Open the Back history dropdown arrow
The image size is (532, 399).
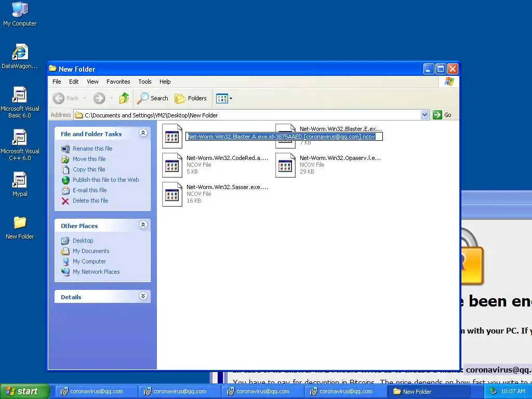pyautogui.click(x=85, y=98)
